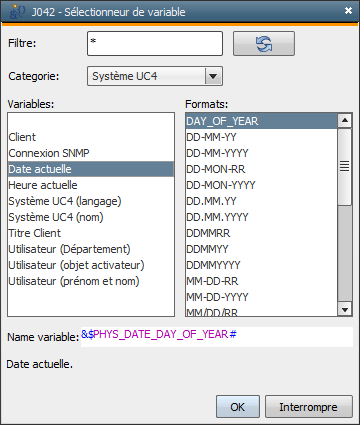Confirm with the OK button
This screenshot has width=360, height=425.
click(x=238, y=407)
